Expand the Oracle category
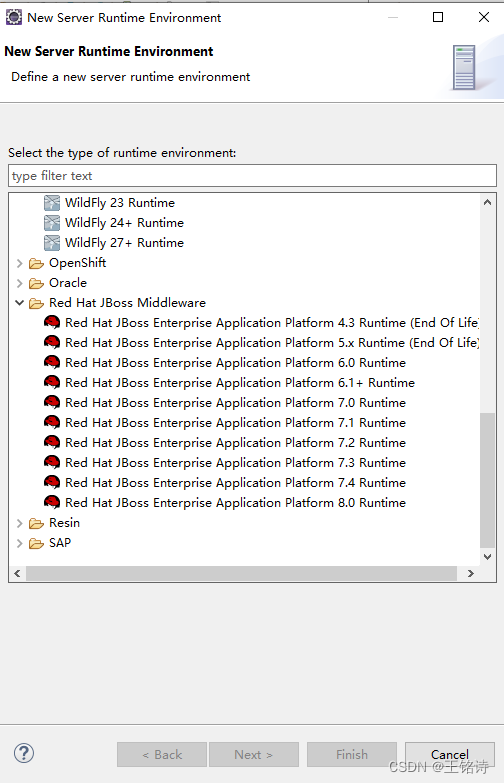504x783 pixels. point(19,283)
